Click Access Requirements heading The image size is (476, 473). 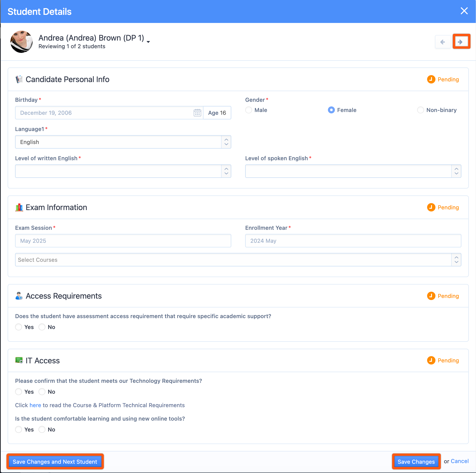click(64, 296)
